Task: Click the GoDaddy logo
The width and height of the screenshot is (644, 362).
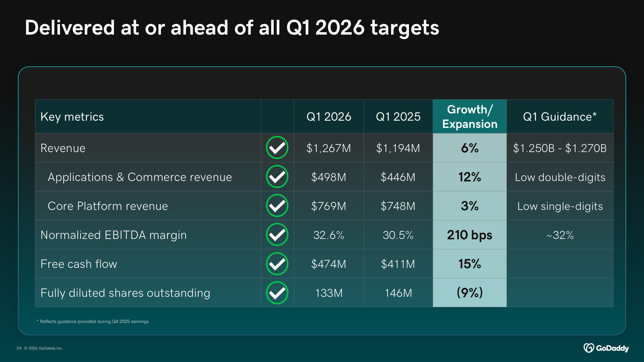Action: click(x=606, y=348)
